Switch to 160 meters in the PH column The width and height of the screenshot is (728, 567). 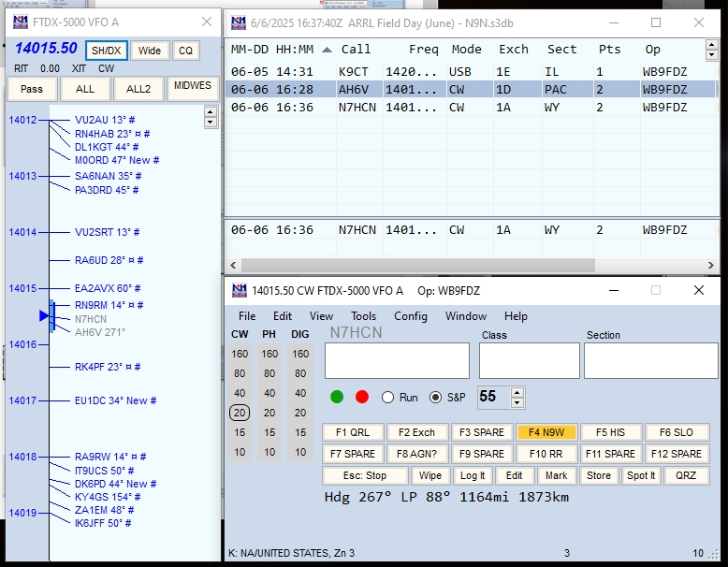point(269,354)
